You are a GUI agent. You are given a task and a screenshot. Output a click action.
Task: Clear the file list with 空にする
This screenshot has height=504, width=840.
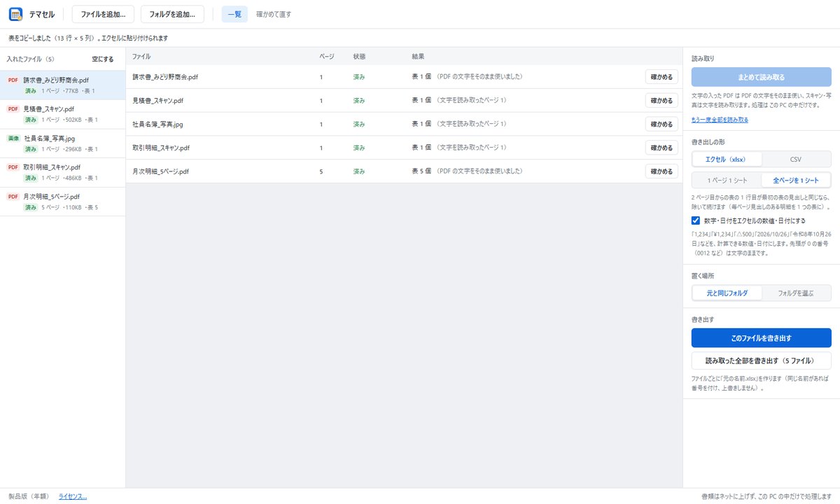pos(103,59)
